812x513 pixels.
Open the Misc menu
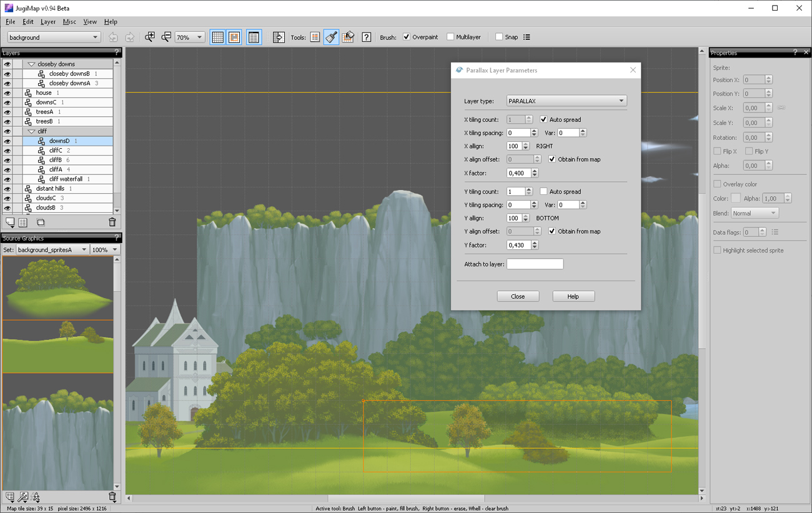69,22
